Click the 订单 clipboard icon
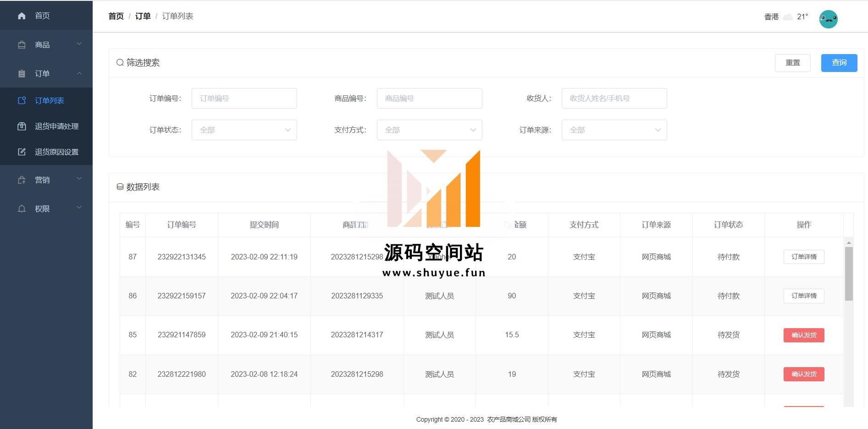 22,73
